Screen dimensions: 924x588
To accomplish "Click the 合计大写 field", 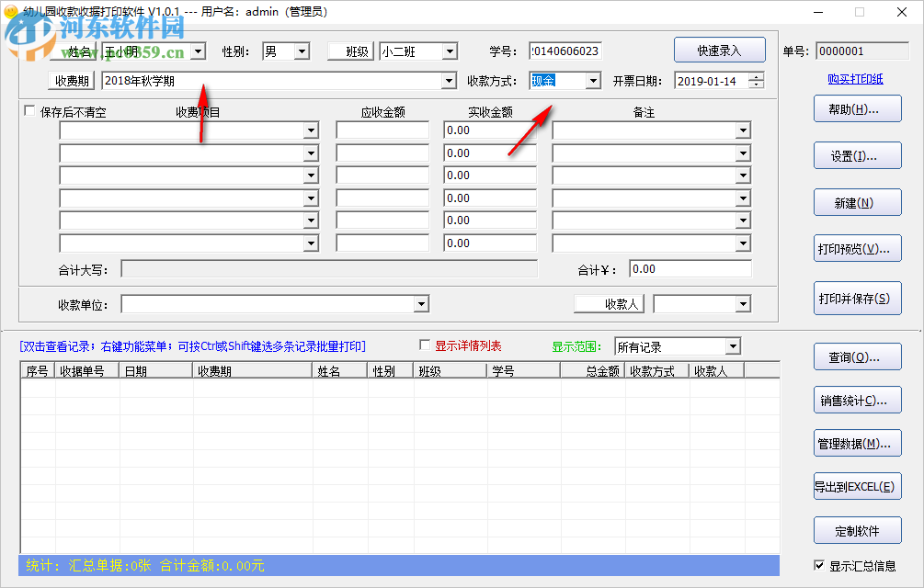I will (329, 269).
